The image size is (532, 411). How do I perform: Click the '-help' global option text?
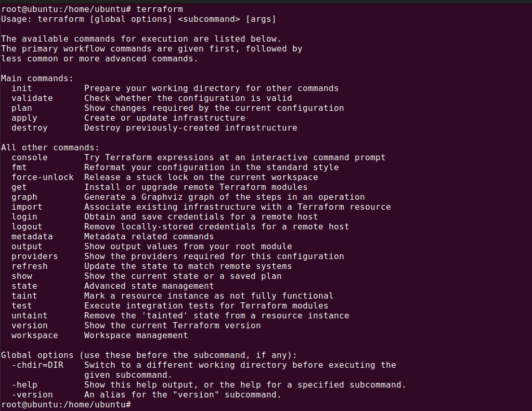(24, 385)
